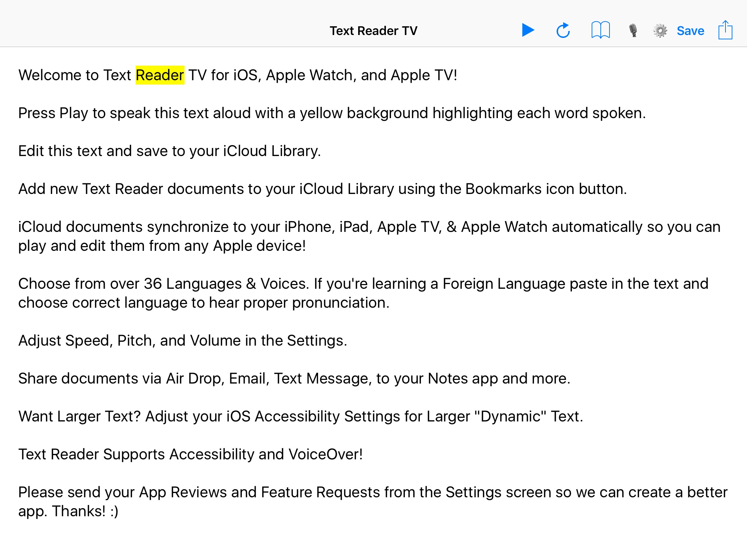Tap the Share documents via Air Drop line
This screenshot has width=747, height=560.
pos(294,378)
